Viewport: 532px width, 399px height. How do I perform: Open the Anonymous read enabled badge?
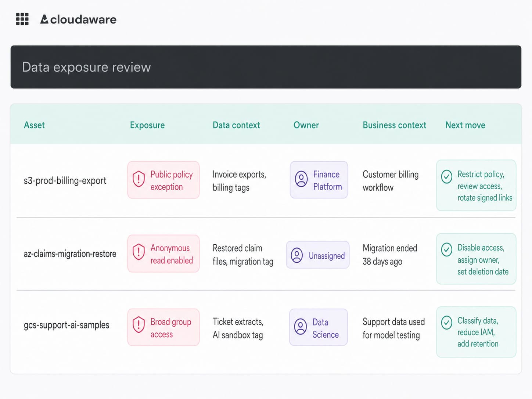(x=163, y=254)
